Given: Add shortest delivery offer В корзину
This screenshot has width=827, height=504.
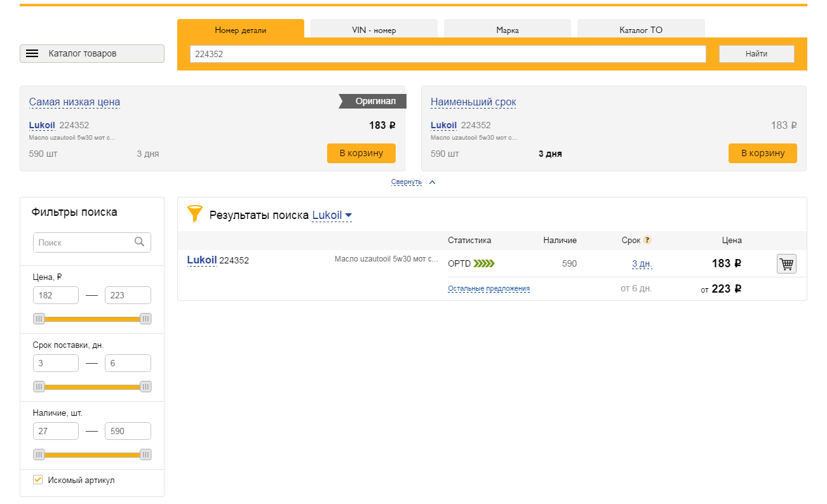Looking at the screenshot, I should click(x=763, y=153).
